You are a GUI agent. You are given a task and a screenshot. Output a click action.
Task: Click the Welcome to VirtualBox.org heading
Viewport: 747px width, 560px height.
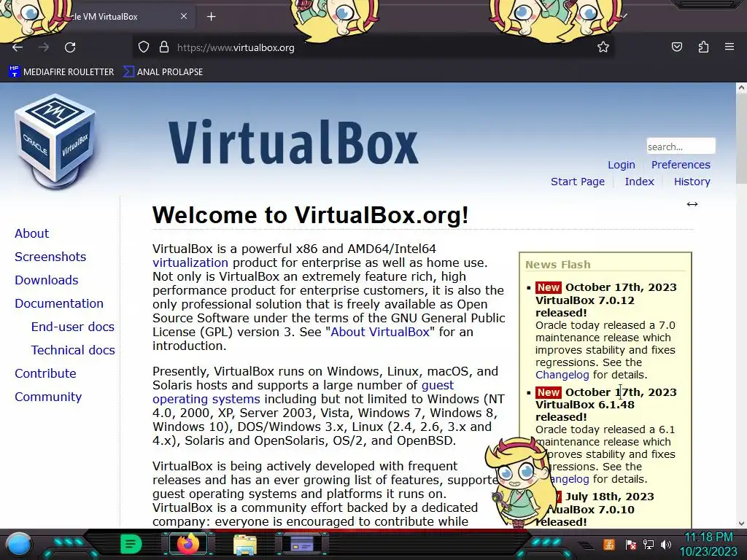point(311,215)
